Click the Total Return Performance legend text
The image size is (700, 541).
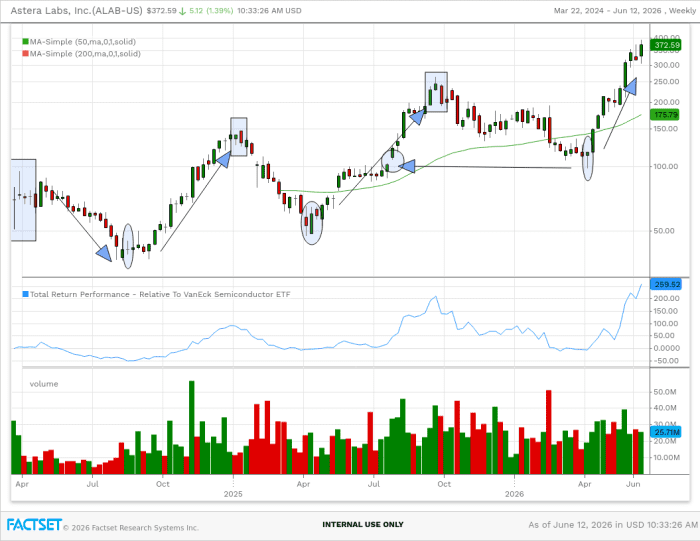coord(160,294)
